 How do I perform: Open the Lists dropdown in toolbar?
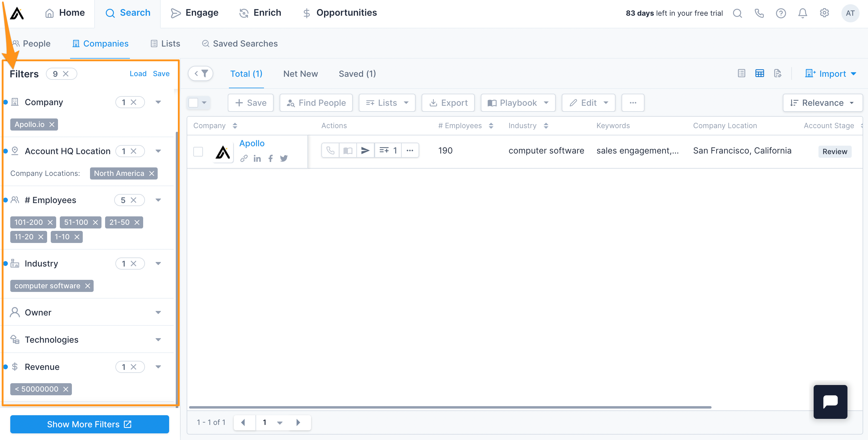pos(387,103)
